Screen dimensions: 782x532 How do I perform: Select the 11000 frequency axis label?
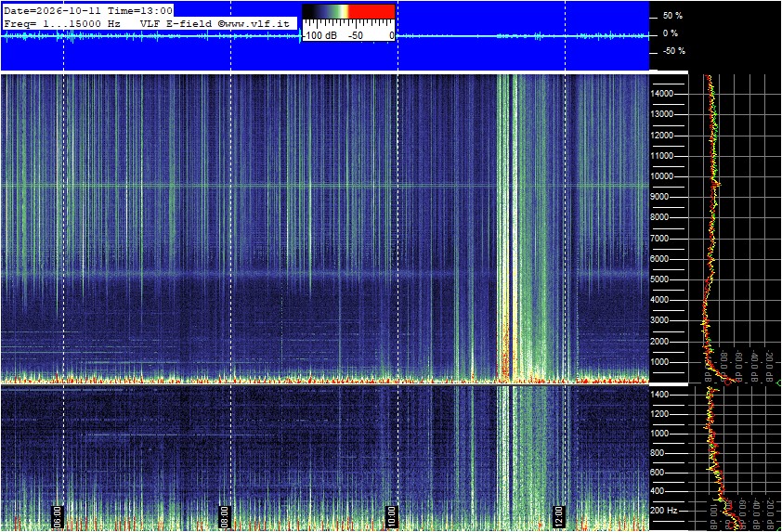662,156
